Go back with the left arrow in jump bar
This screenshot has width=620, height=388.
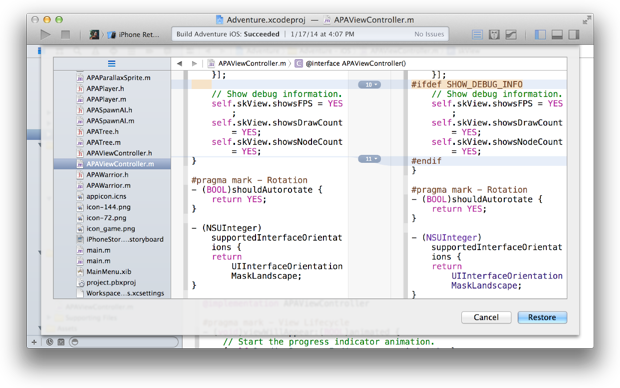coord(180,63)
